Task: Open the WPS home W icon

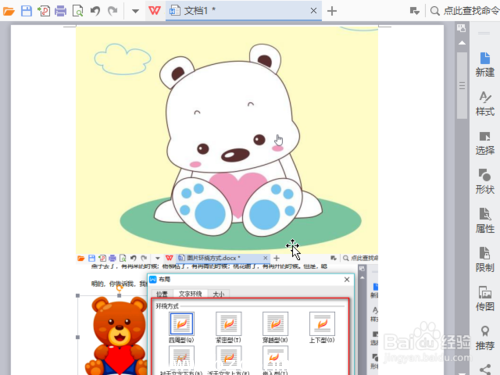Action: 155,11
